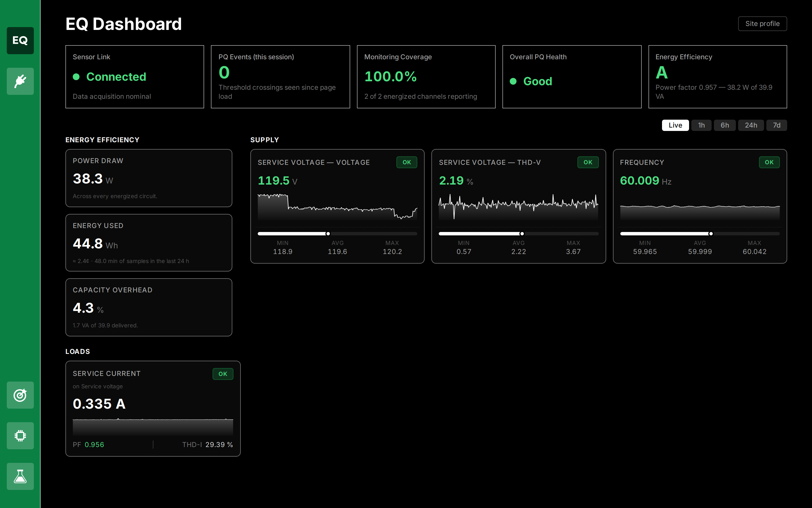Click the green Connected status dot
Screen dimensions: 812x508
76,77
